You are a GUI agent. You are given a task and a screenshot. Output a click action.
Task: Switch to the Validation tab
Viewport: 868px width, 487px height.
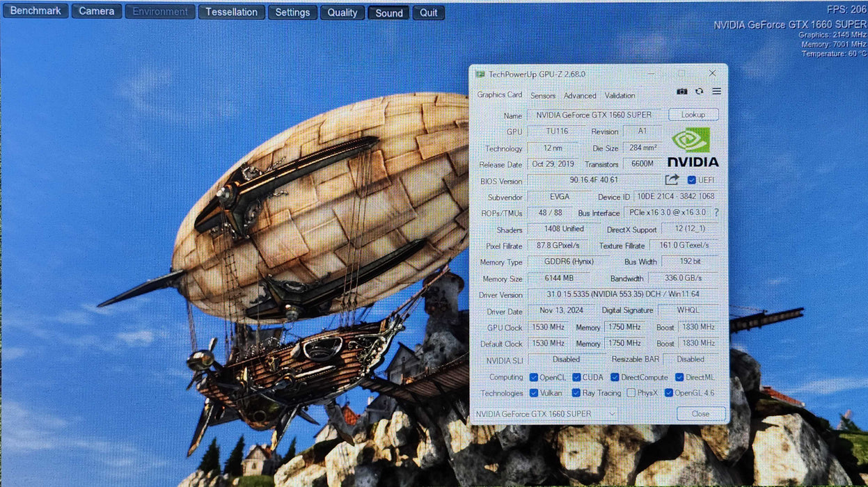tap(620, 95)
